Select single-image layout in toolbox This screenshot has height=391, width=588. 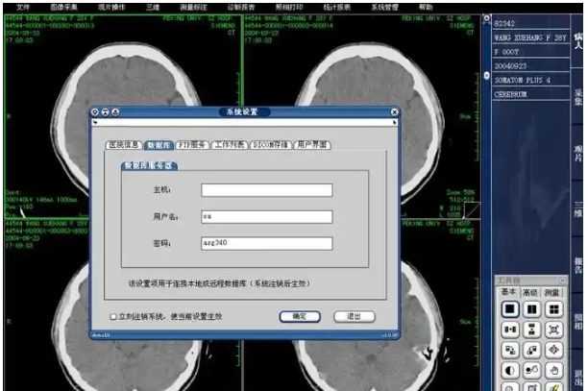click(509, 309)
